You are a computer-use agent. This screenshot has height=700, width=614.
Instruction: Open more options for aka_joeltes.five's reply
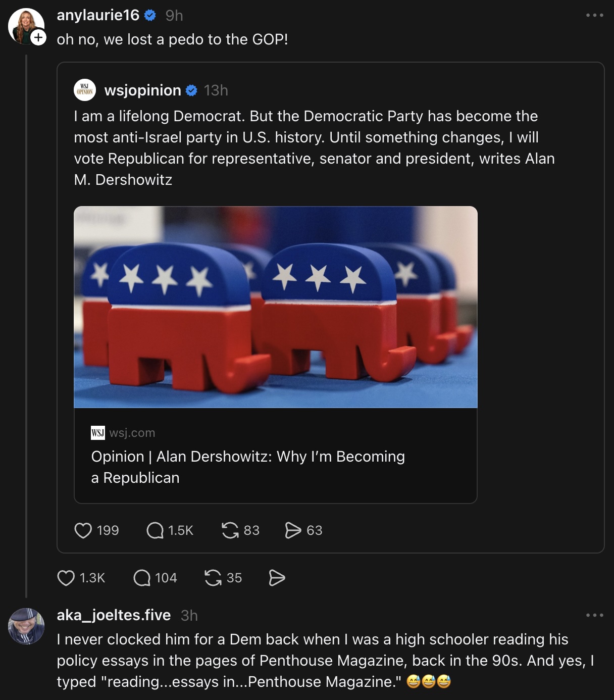pyautogui.click(x=594, y=615)
